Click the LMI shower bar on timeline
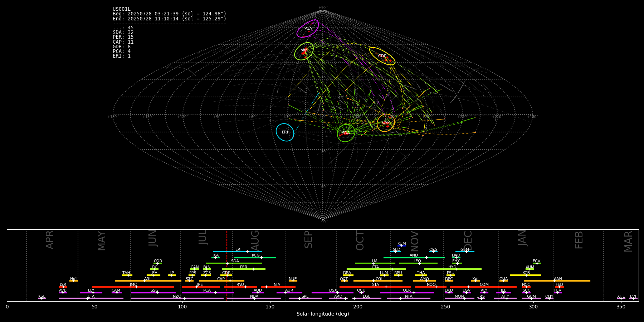 click(x=375, y=263)
